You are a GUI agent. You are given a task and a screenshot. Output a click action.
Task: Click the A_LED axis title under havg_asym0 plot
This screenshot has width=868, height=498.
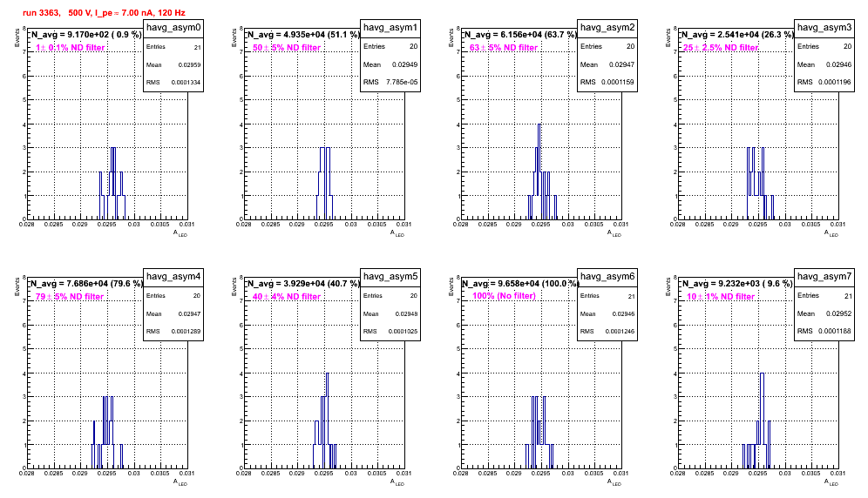pos(181,233)
